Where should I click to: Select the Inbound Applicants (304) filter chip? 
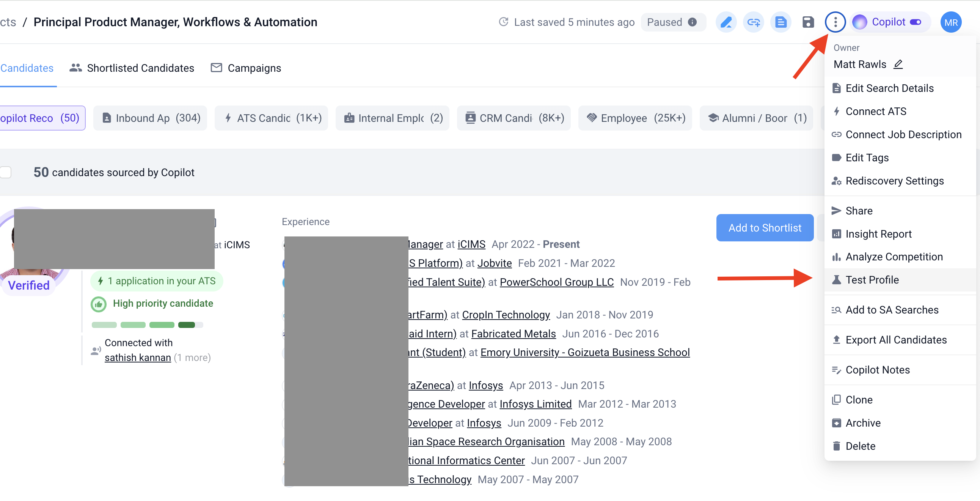(x=150, y=118)
